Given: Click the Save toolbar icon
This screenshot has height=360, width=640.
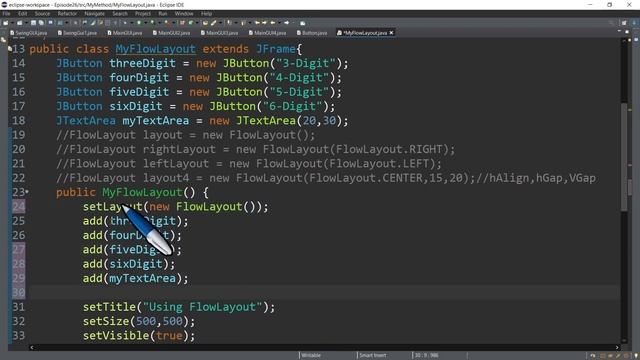Looking at the screenshot, I should coord(33,23).
